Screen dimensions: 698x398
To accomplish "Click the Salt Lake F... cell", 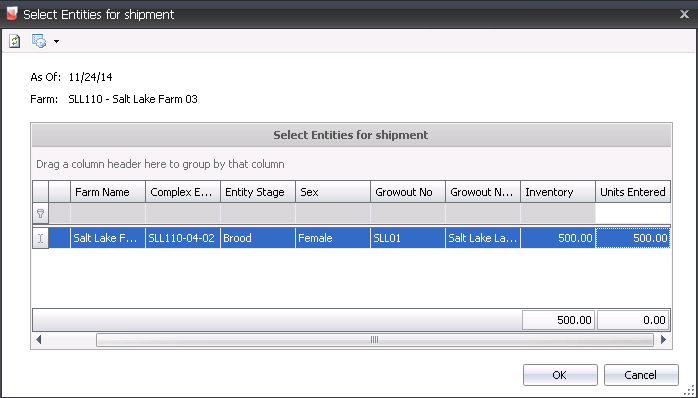I will click(x=108, y=238).
